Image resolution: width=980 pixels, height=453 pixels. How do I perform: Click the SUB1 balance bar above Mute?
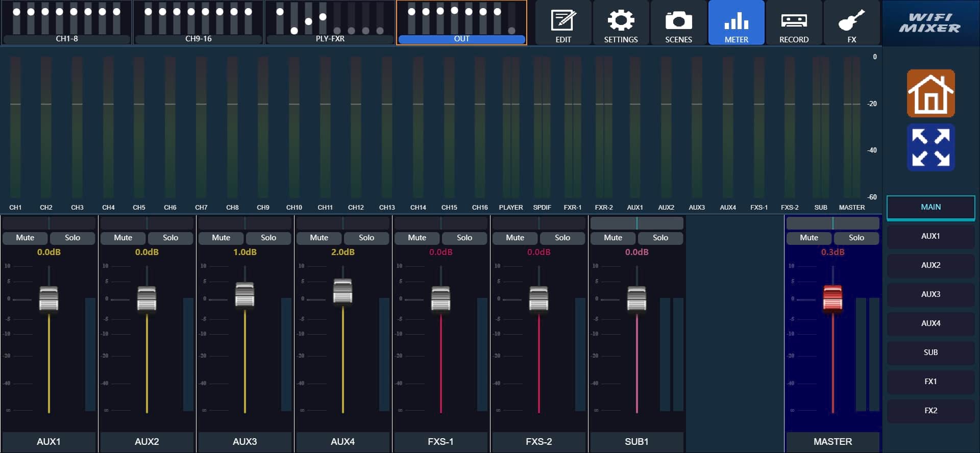pyautogui.click(x=637, y=223)
